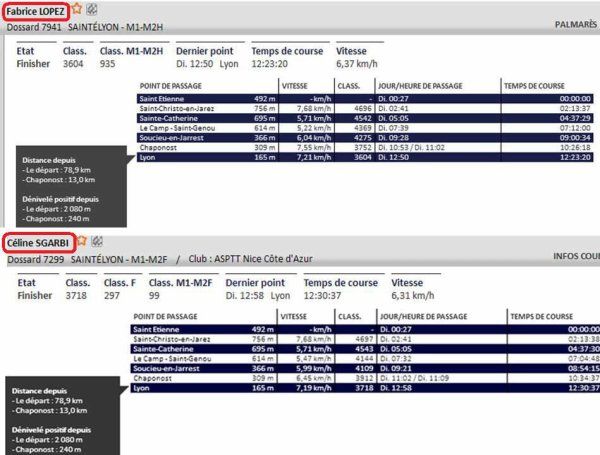Click the chart icon beside Fabrice LOPEZ

93,11
